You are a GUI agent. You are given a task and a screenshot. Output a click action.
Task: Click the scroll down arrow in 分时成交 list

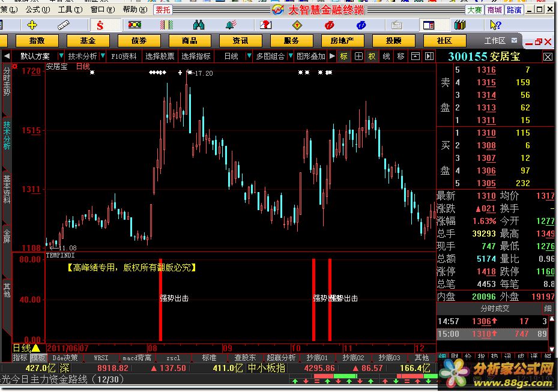552,349
